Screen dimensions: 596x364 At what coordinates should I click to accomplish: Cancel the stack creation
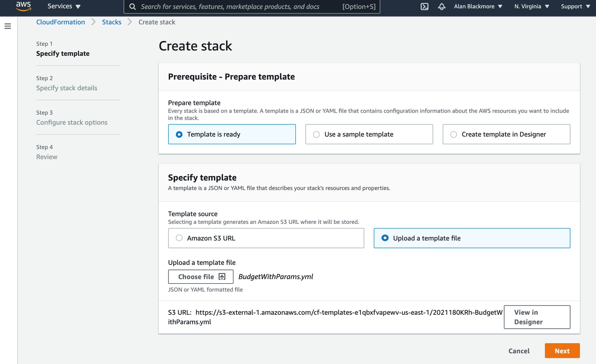click(x=519, y=351)
